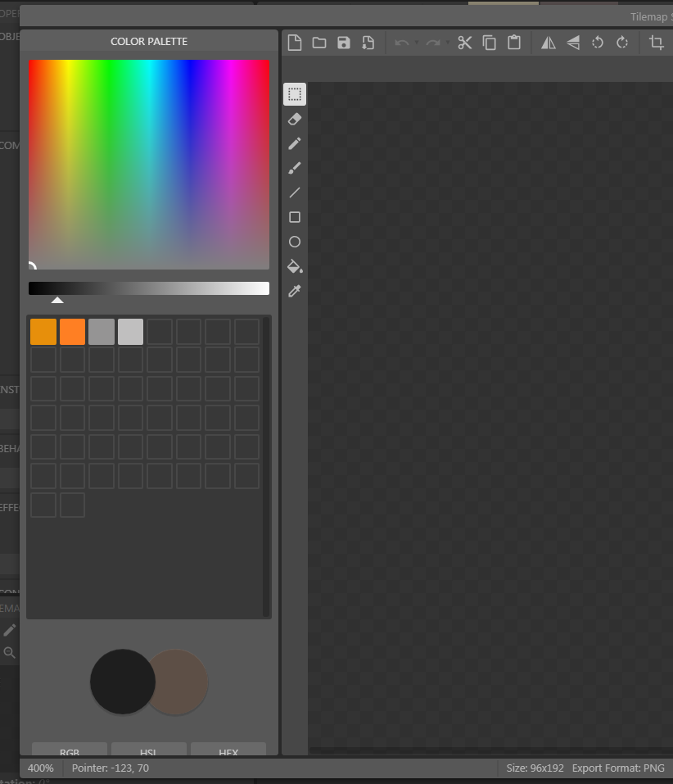This screenshot has height=784, width=673.
Task: Click the COLOR PALETTE panel header
Action: [x=149, y=42]
